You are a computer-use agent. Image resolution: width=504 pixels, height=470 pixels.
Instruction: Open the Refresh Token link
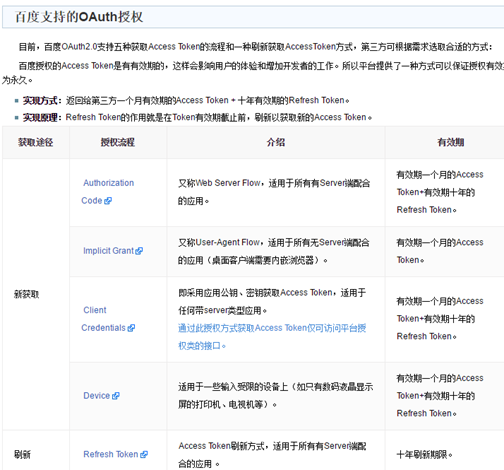point(111,454)
